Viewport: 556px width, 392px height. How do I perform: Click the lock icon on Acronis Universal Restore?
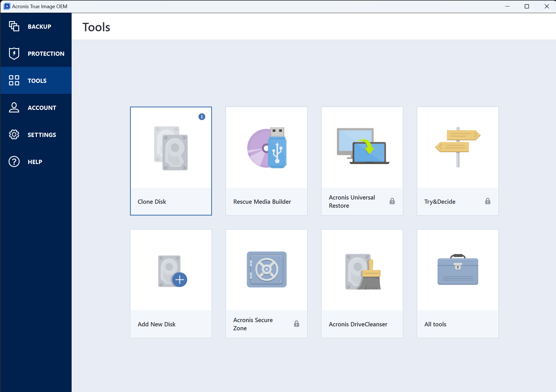pyautogui.click(x=392, y=201)
